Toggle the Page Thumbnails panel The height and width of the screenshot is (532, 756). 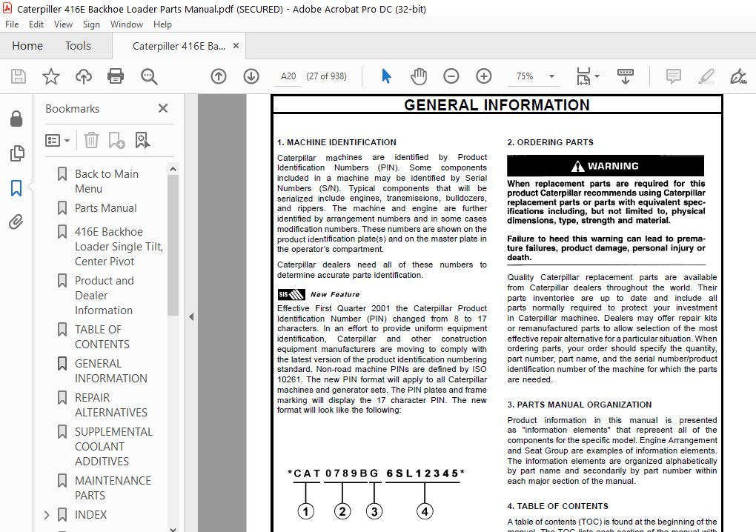click(x=16, y=153)
